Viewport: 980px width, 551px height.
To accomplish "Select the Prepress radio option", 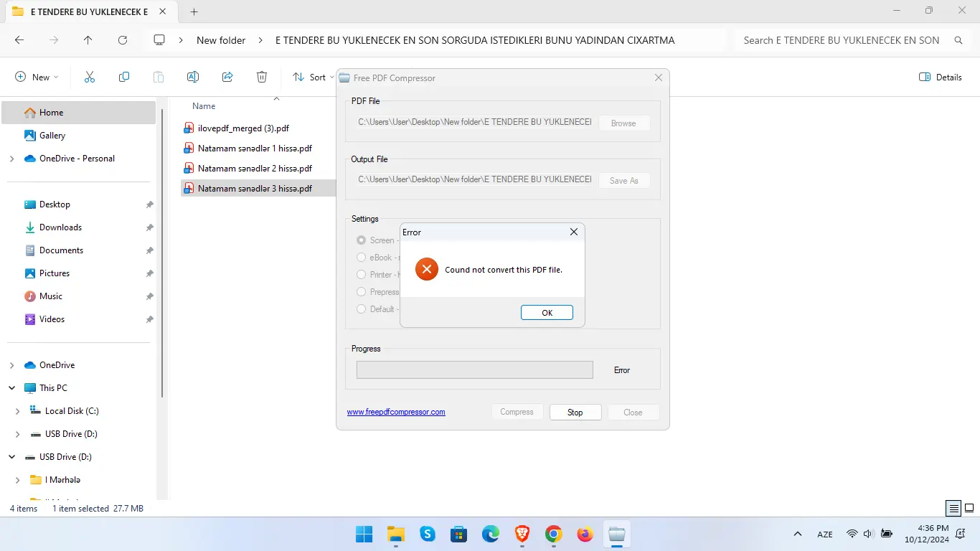I will click(x=362, y=292).
